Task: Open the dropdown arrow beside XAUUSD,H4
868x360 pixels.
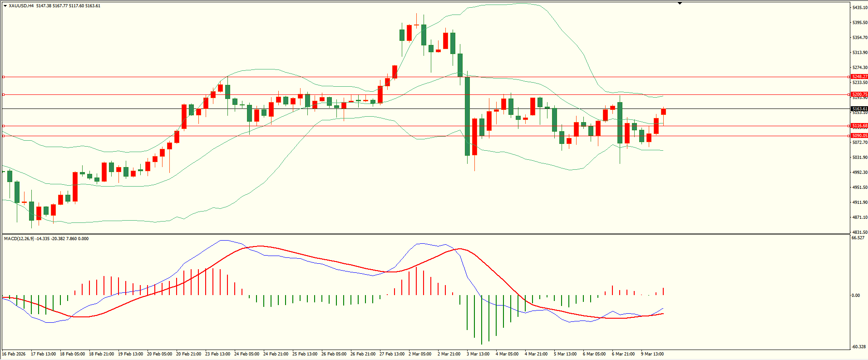Action: 5,6
